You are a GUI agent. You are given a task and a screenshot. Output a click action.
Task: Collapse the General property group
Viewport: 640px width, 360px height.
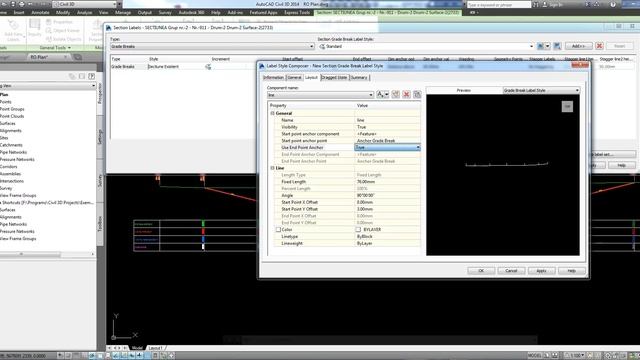click(x=272, y=113)
